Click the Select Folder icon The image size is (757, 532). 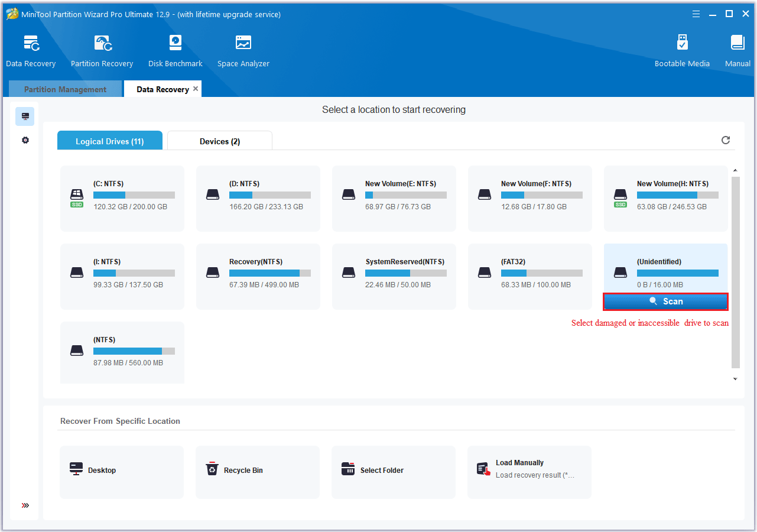click(348, 469)
